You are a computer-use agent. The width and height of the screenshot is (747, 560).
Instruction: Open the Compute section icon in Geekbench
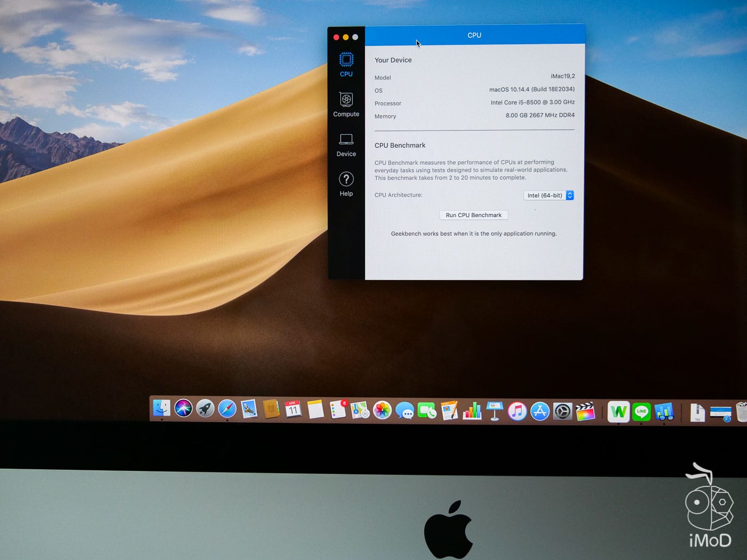click(x=346, y=105)
